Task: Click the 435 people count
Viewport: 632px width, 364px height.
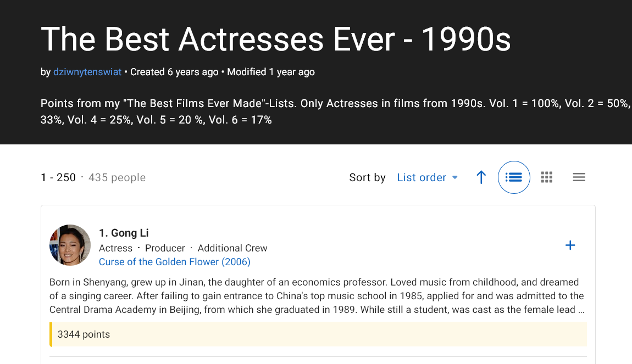Action: 117,177
